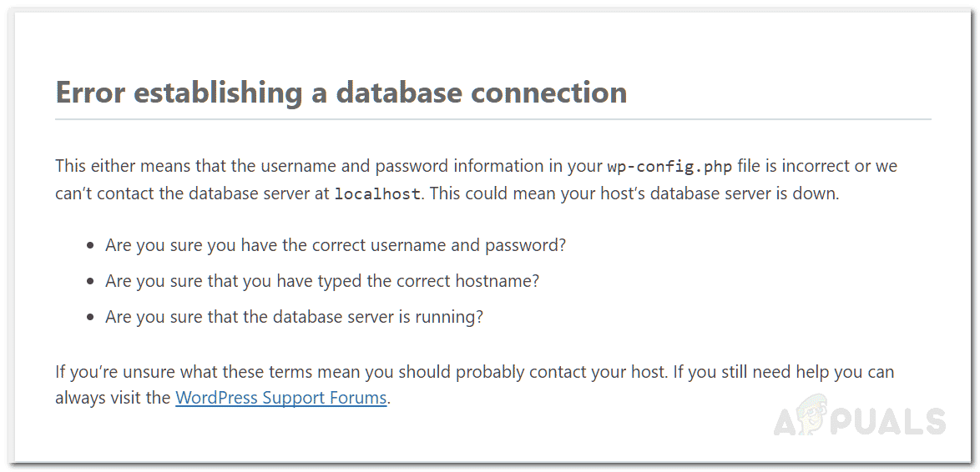The width and height of the screenshot is (980, 472).
Task: Click the sentence about contacting your host
Action: pos(355,372)
